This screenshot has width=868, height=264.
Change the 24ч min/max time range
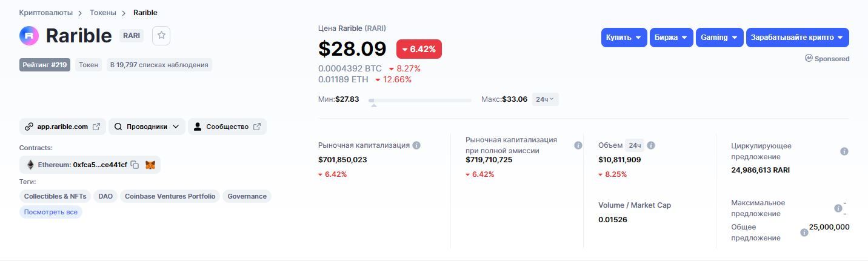(x=545, y=99)
